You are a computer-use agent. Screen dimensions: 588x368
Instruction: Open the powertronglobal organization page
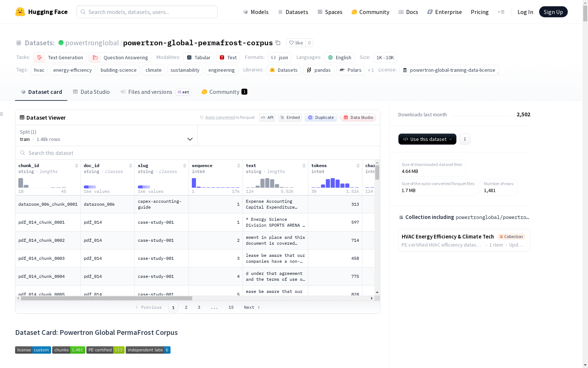click(x=92, y=43)
